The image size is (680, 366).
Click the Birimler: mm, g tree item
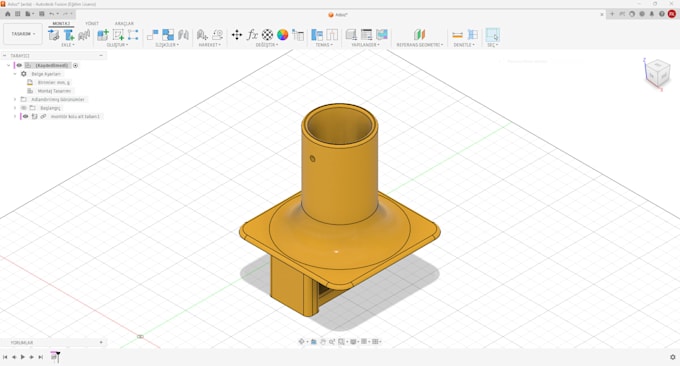[x=53, y=82]
